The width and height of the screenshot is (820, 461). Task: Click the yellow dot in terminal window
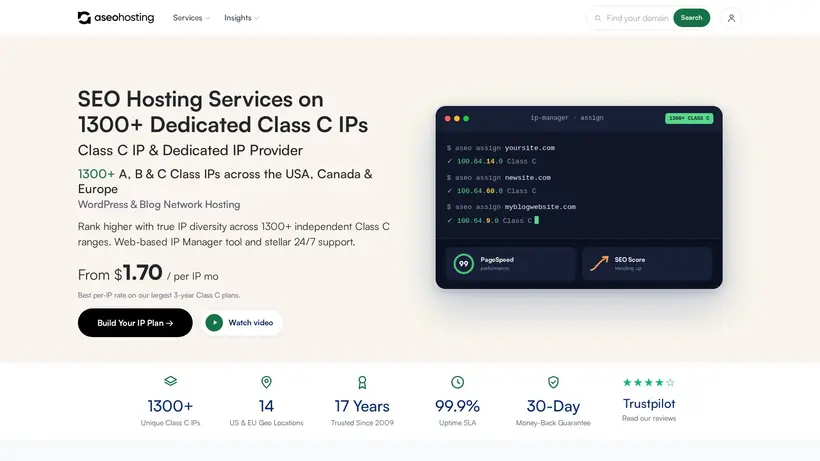[x=457, y=119]
